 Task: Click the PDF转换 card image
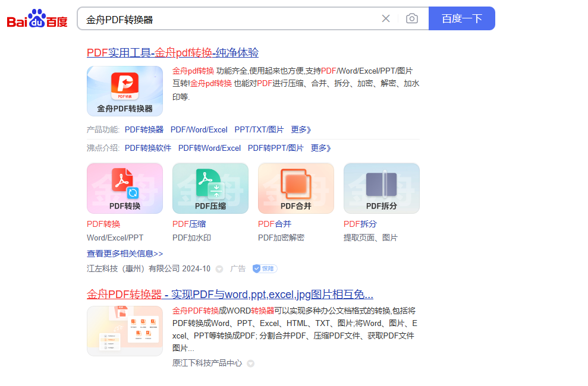click(125, 188)
